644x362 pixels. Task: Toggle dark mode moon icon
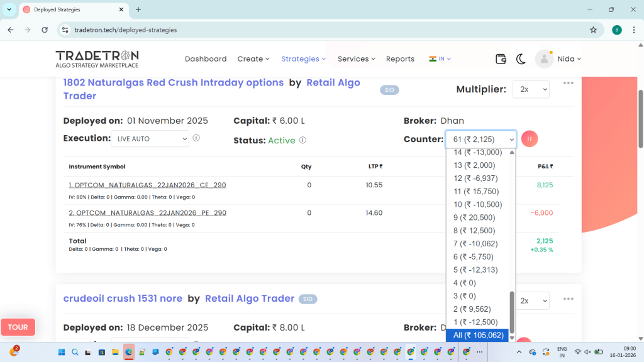pyautogui.click(x=521, y=59)
